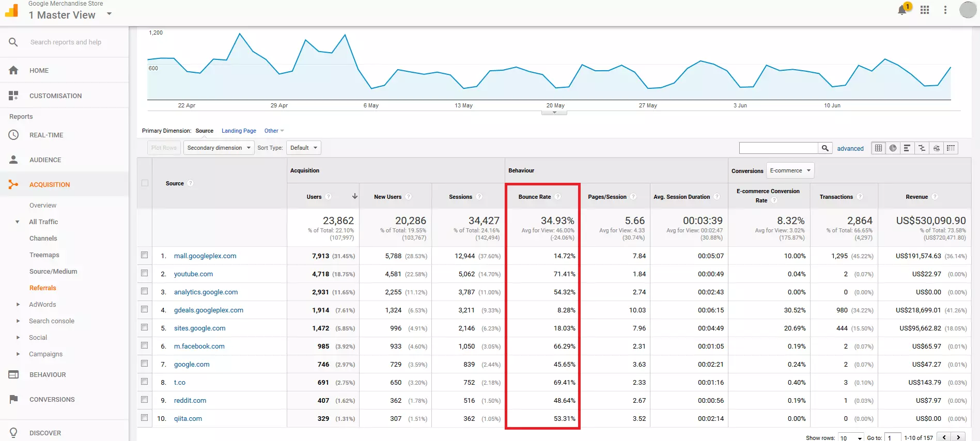Check the m.facebook.com row checkbox
Image resolution: width=980 pixels, height=441 pixels.
145,345
